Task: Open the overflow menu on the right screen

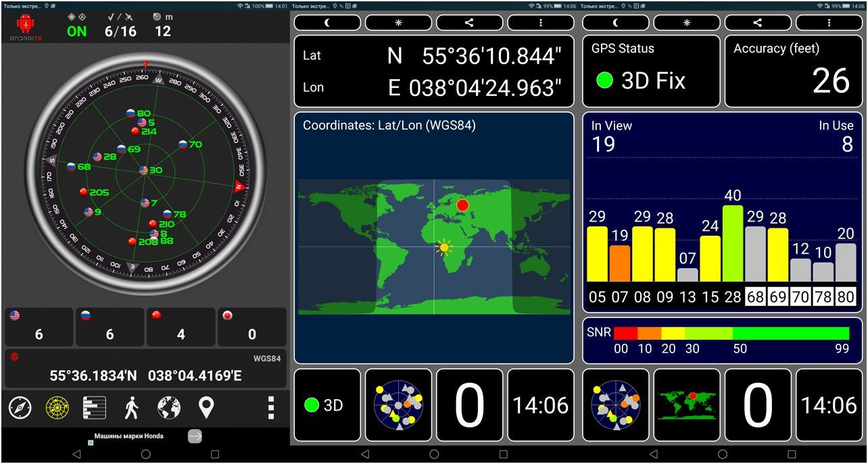Action: [x=829, y=22]
